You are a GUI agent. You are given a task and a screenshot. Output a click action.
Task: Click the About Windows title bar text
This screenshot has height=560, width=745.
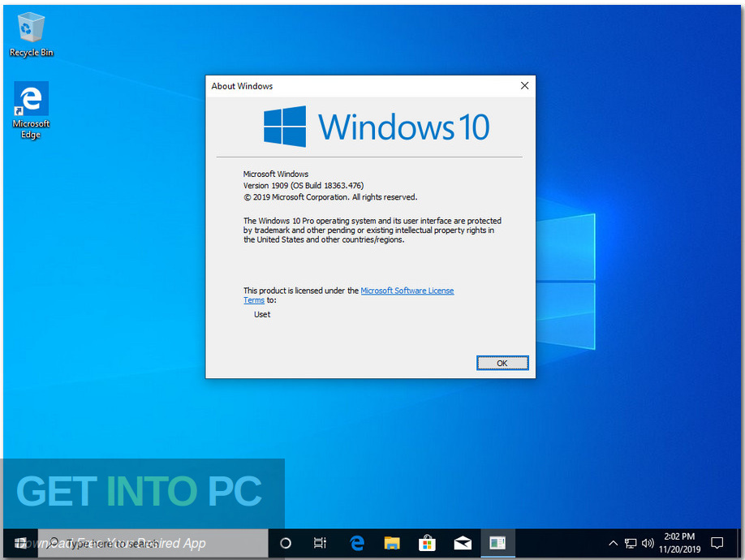point(242,86)
